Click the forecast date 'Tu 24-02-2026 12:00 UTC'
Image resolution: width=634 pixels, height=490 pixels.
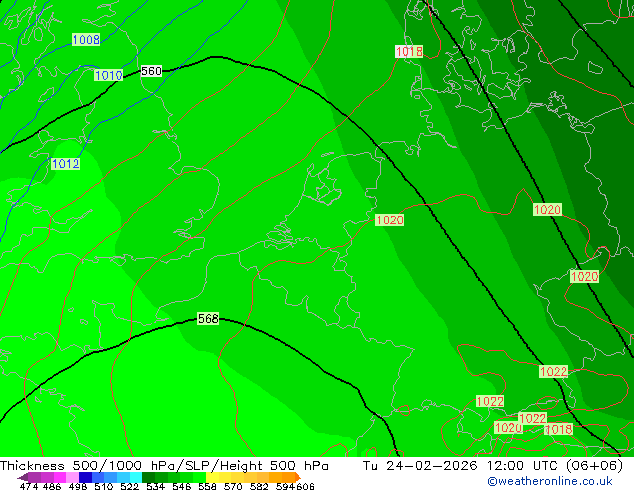click(x=462, y=466)
